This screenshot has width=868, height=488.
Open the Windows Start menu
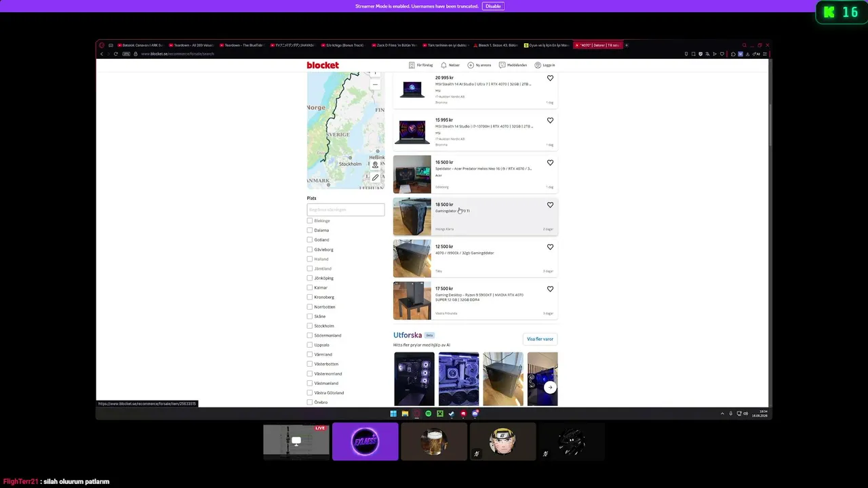(x=393, y=413)
